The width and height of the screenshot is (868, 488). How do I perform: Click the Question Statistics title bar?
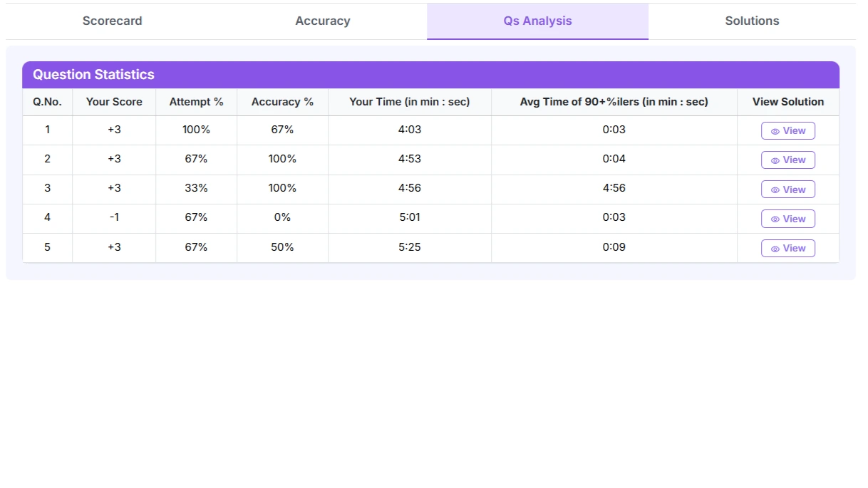pos(430,75)
